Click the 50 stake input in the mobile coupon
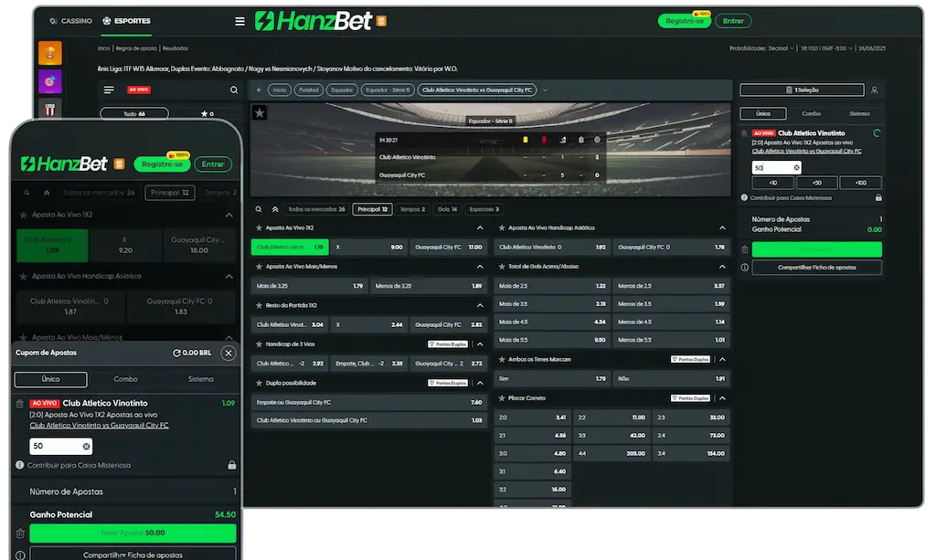Image resolution: width=936 pixels, height=560 pixels. click(60, 446)
